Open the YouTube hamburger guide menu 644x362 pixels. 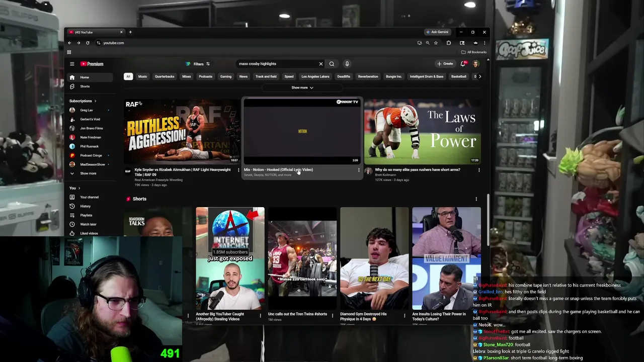(x=72, y=64)
